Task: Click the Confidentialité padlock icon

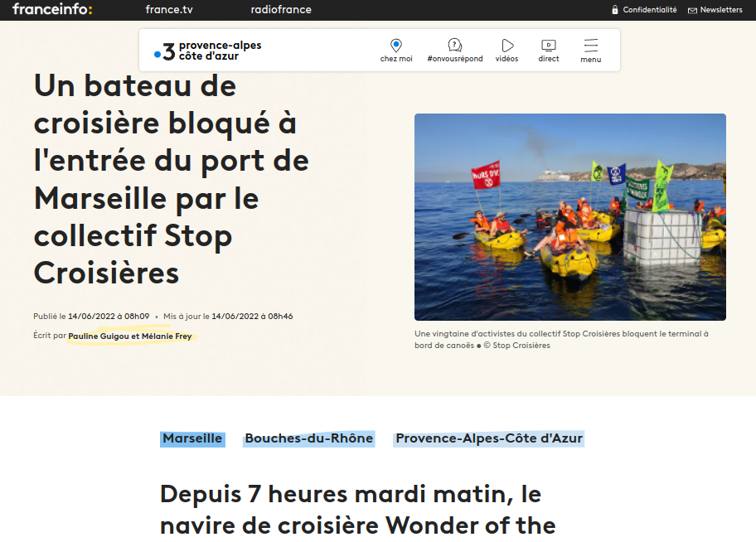Action: point(614,10)
